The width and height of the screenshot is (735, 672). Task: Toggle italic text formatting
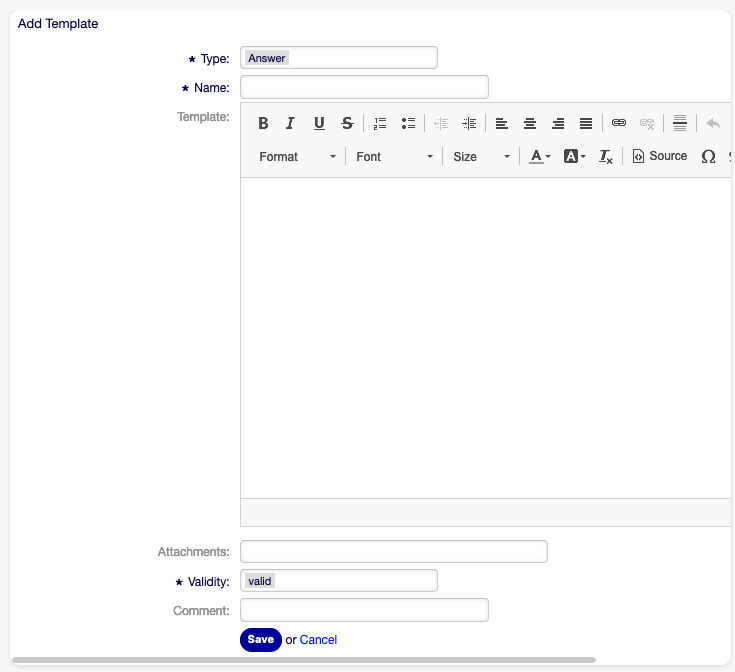(290, 123)
